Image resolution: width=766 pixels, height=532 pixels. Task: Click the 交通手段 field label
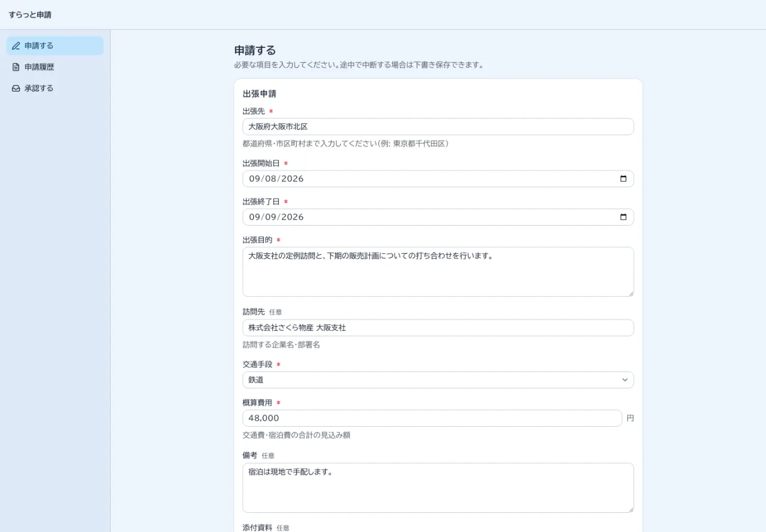(257, 364)
